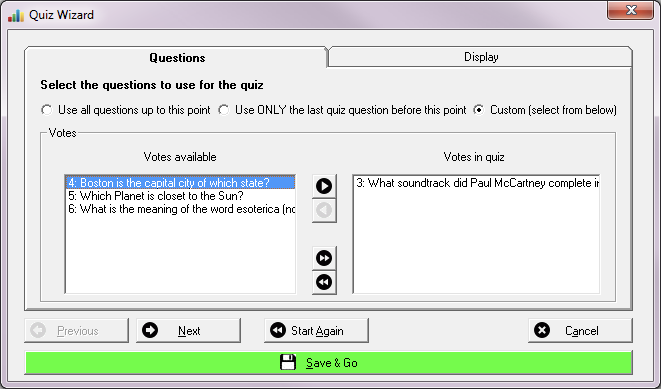
Task: Click the arrow icon on the Next button
Action: point(150,330)
